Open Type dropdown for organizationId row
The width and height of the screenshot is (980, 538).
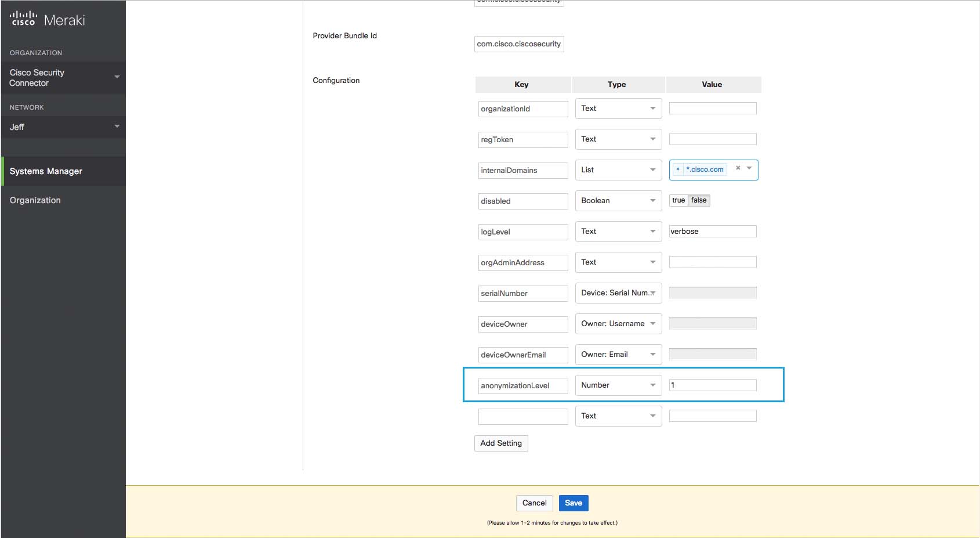click(x=618, y=109)
